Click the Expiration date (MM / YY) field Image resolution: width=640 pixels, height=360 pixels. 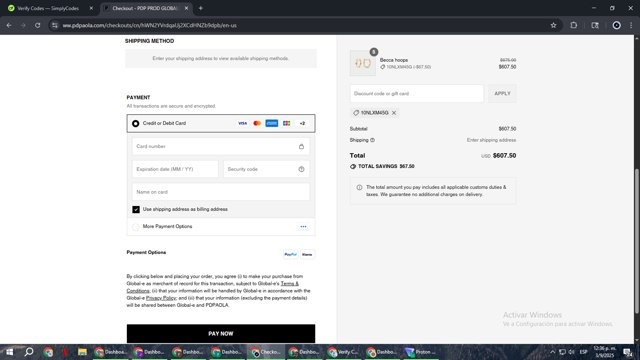pyautogui.click(x=175, y=169)
